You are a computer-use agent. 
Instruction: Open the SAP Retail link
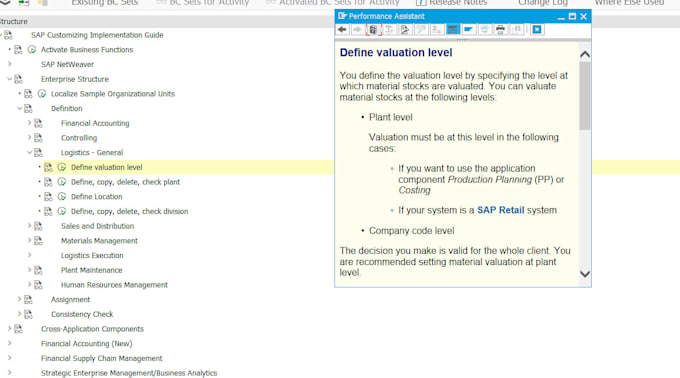tap(500, 210)
